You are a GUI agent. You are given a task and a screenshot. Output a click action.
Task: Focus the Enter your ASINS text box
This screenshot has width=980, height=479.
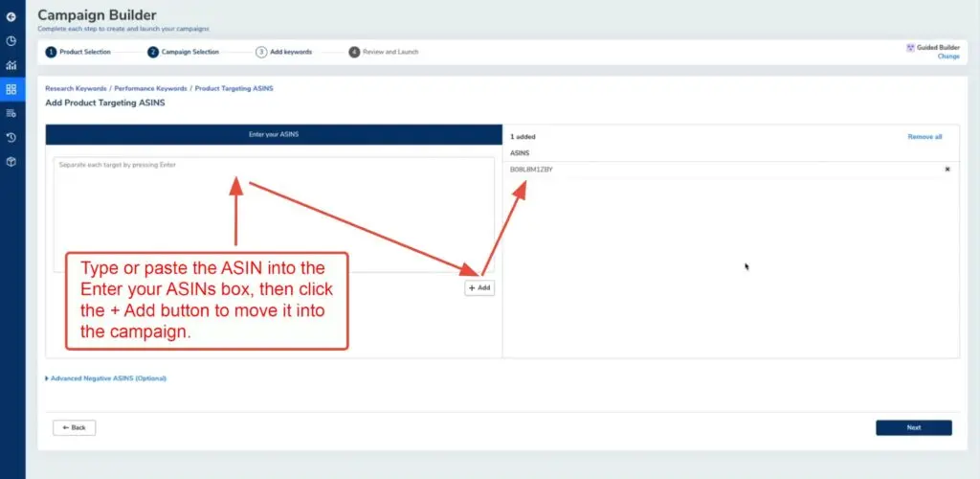point(274,211)
